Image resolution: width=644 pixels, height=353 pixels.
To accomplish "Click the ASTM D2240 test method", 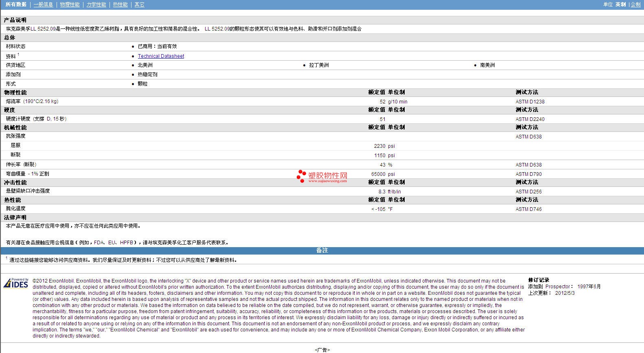I will pyautogui.click(x=530, y=119).
